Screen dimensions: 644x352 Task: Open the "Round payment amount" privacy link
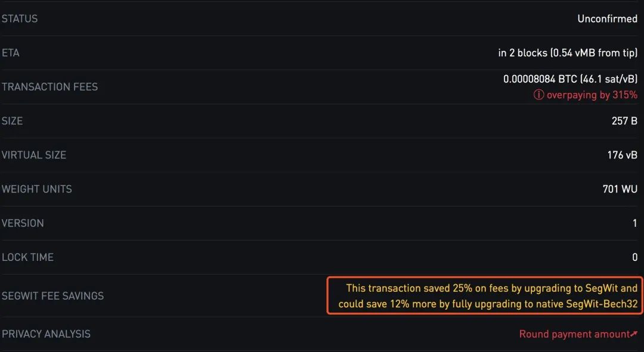(x=574, y=334)
